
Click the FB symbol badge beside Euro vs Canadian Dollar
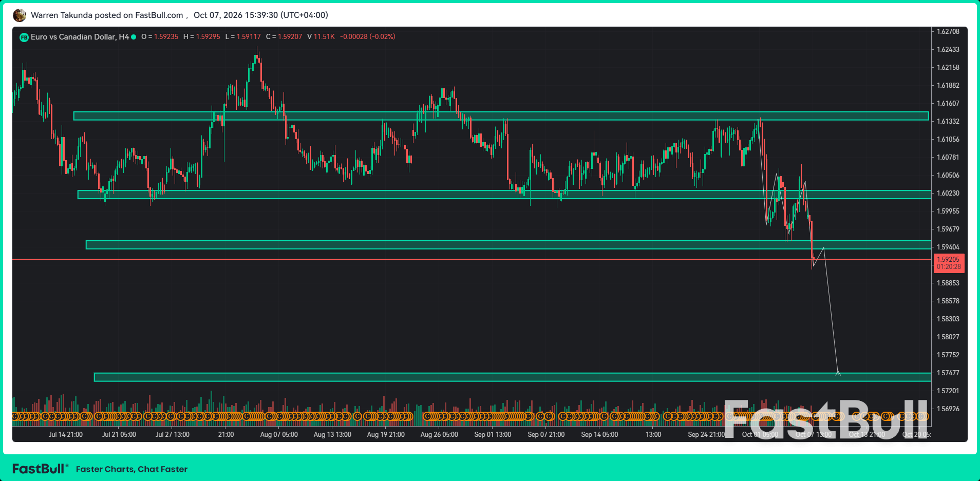pyautogui.click(x=24, y=37)
